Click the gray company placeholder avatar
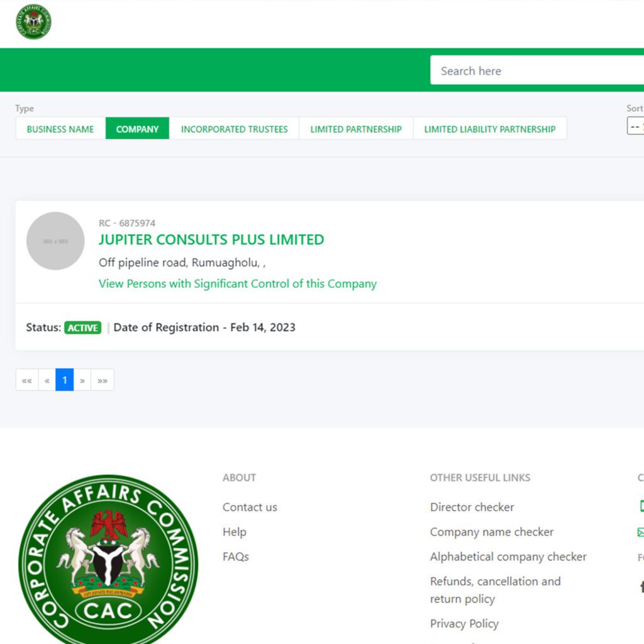Screen dimensions: 644x644 55,241
